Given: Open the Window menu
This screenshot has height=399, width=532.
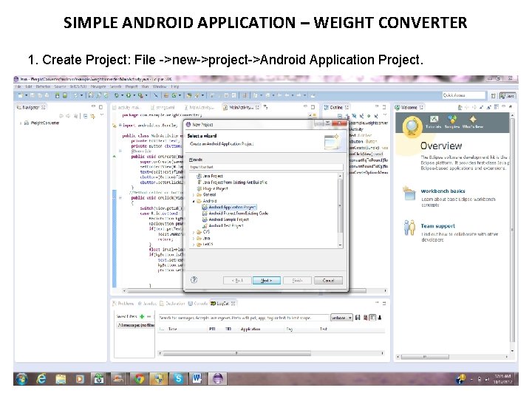Looking at the screenshot, I should pos(160,86).
